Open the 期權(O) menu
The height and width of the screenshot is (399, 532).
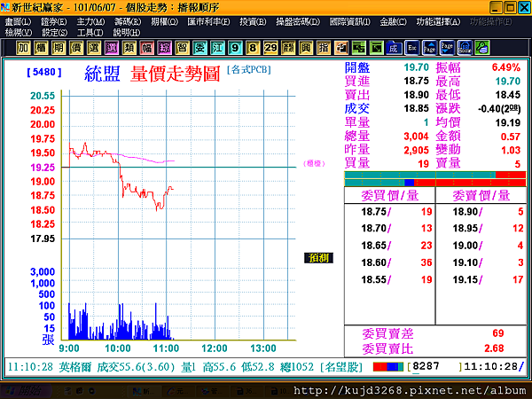point(164,21)
